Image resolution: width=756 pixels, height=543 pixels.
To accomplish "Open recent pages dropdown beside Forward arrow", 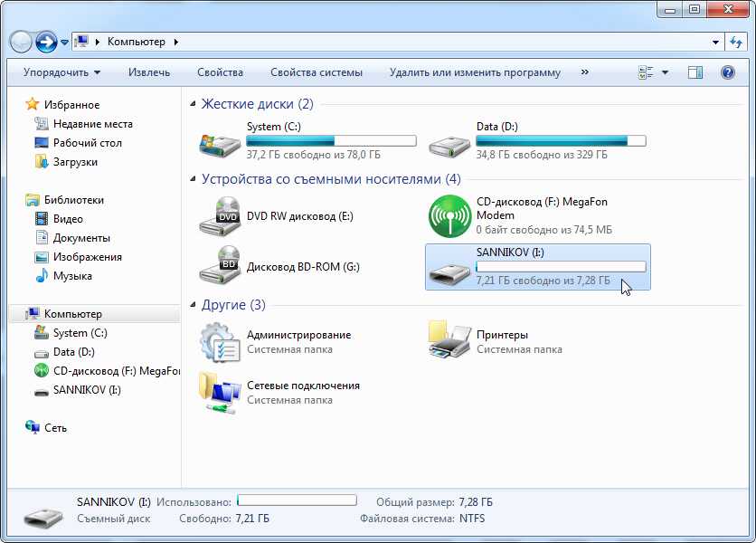I will pyautogui.click(x=64, y=43).
